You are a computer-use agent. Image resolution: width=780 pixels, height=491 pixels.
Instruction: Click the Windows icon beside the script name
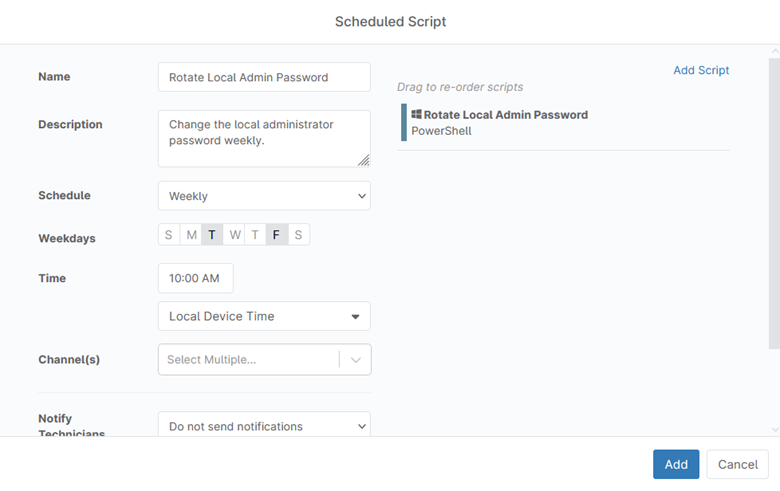tap(416, 115)
